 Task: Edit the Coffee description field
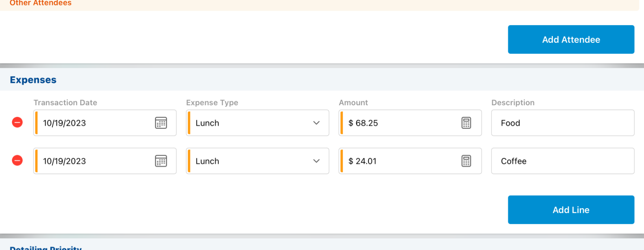point(562,161)
